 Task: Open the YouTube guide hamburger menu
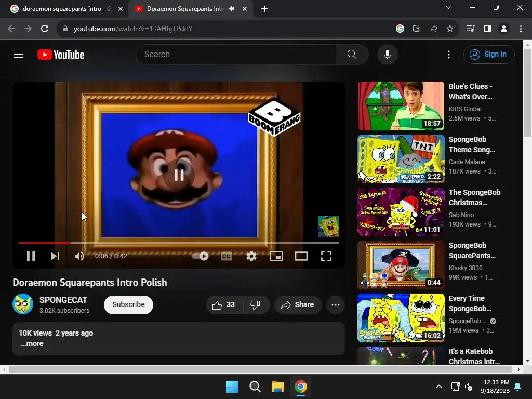[x=19, y=54]
